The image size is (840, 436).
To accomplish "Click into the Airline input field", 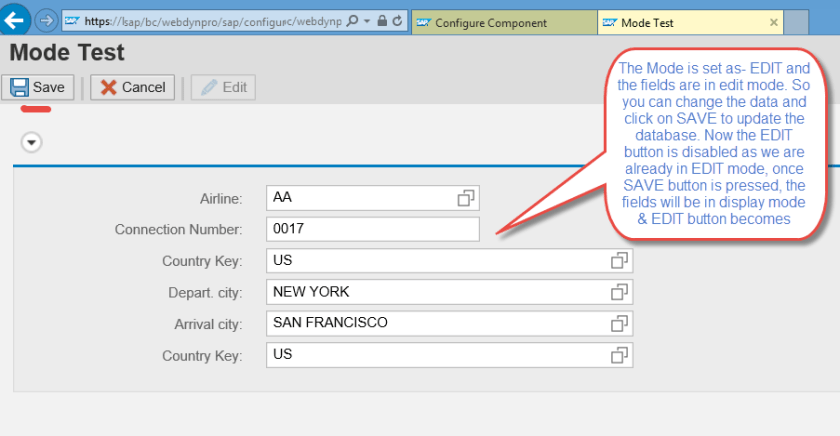I will 360,199.
